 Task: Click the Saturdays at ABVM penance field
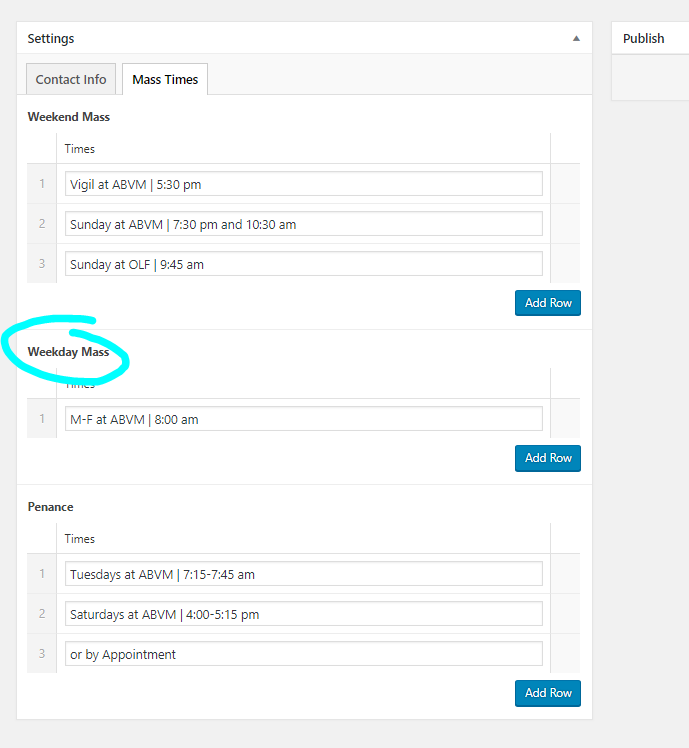click(303, 614)
